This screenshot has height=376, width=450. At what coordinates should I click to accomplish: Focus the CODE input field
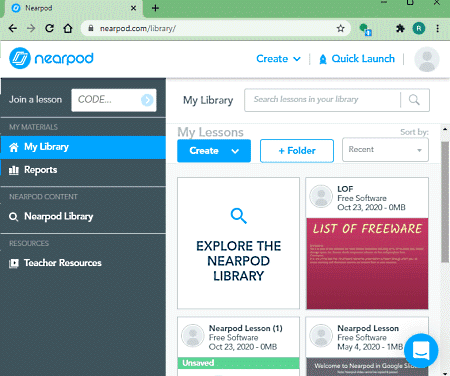pos(114,100)
